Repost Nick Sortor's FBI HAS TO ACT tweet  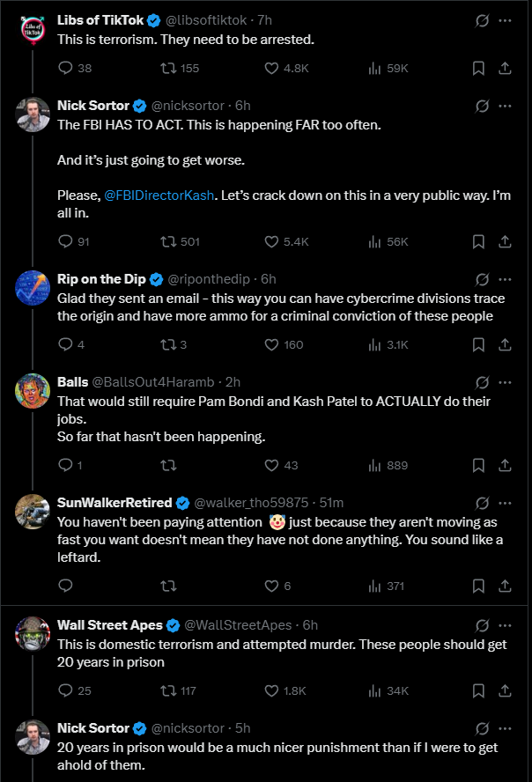pyautogui.click(x=180, y=242)
